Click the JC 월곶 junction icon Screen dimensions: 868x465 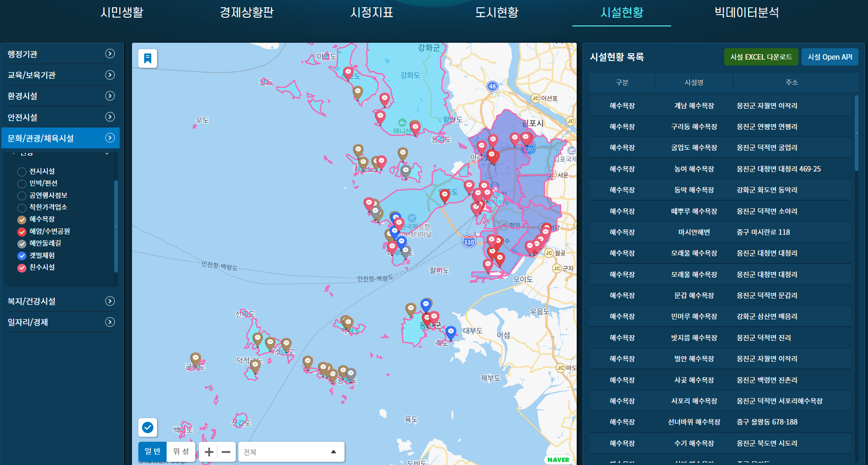pos(549,253)
